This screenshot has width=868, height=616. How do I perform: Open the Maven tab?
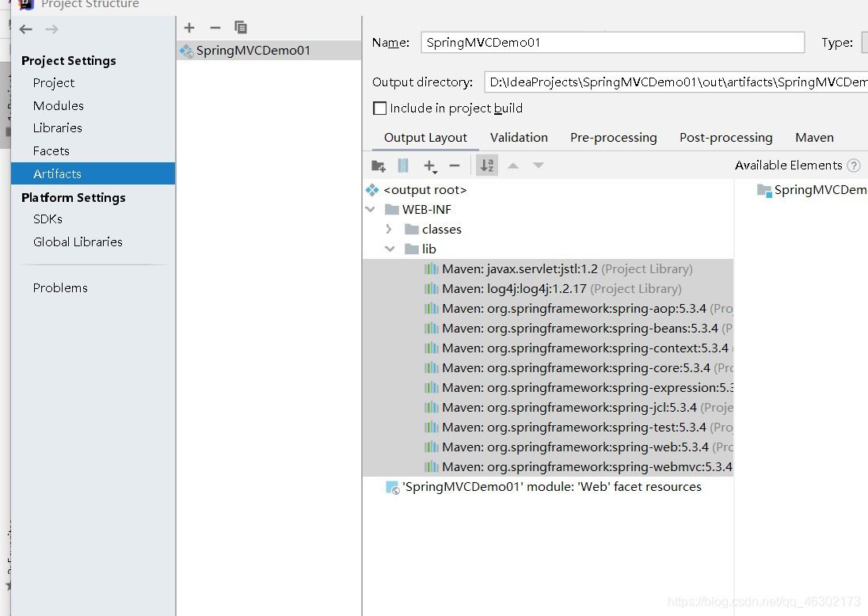(x=814, y=138)
